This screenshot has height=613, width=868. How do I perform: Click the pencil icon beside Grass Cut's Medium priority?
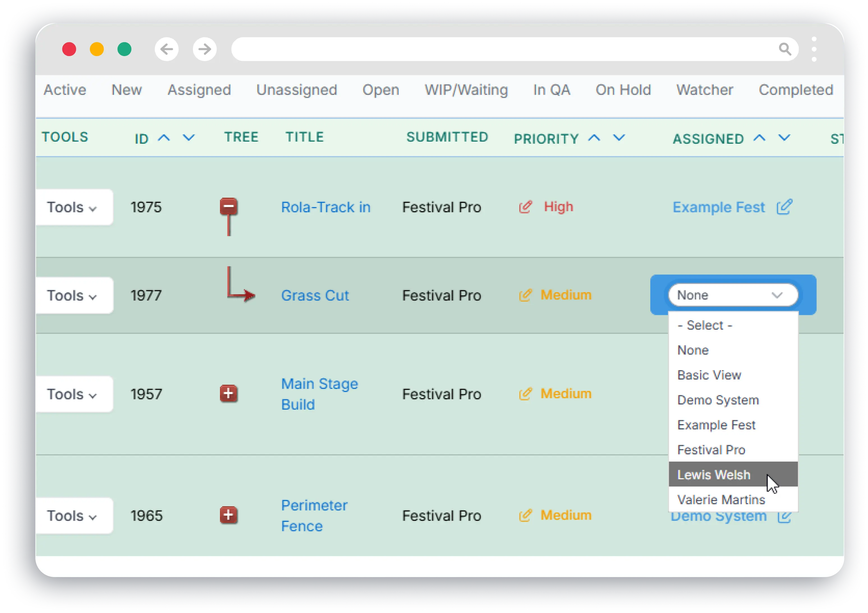(525, 295)
